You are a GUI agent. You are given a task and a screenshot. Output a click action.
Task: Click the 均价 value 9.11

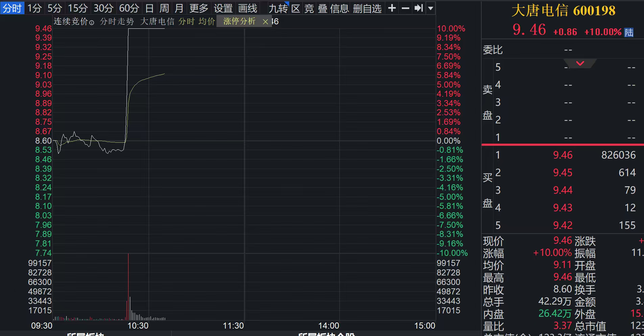click(563, 265)
